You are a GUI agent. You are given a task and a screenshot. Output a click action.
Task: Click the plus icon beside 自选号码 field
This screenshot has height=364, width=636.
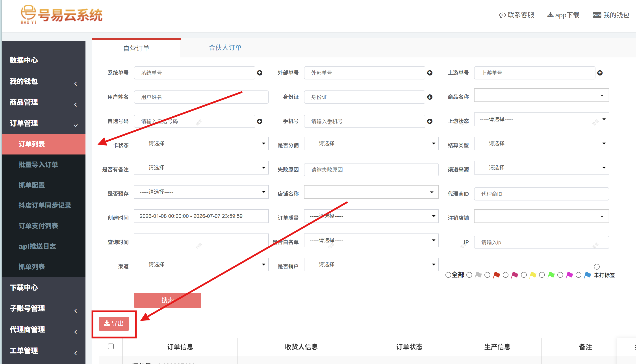click(x=260, y=121)
